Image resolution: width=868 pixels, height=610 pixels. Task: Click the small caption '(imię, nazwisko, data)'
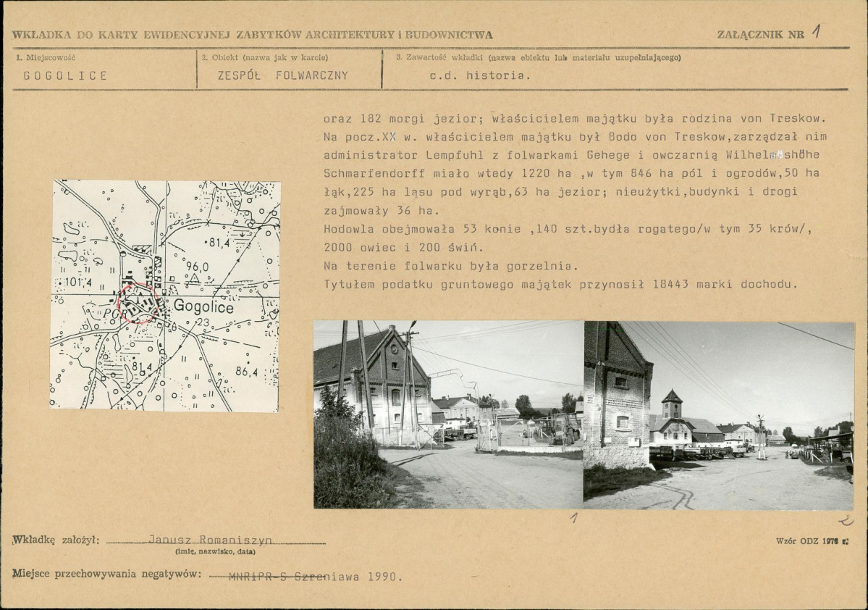click(215, 552)
